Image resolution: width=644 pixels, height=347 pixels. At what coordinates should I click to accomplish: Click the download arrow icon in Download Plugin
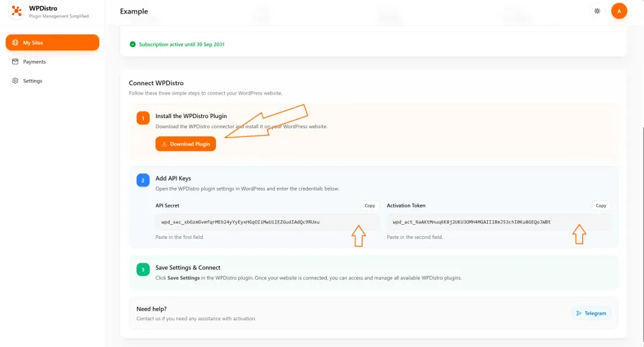tap(164, 144)
